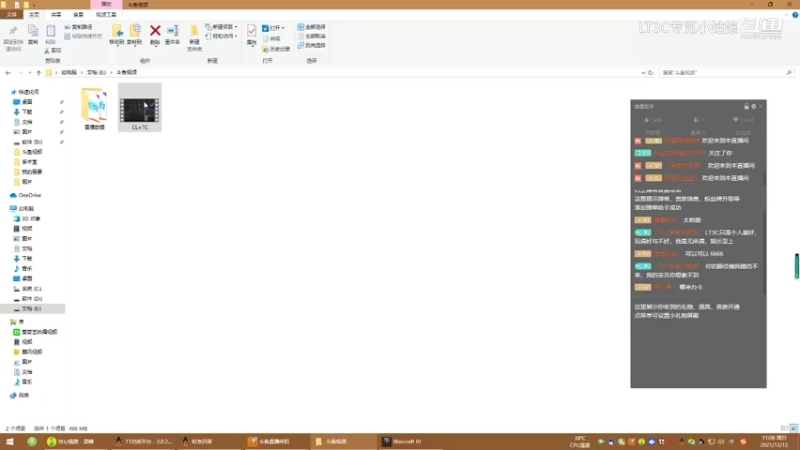Click the green circle icon beside Start
This screenshot has height=450, width=800.
(x=32, y=441)
